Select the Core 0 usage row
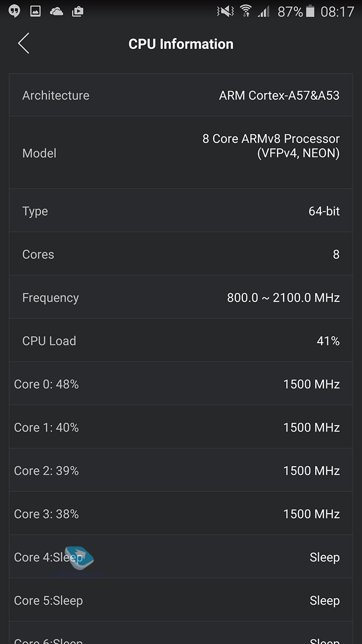The width and height of the screenshot is (362, 644). click(181, 384)
